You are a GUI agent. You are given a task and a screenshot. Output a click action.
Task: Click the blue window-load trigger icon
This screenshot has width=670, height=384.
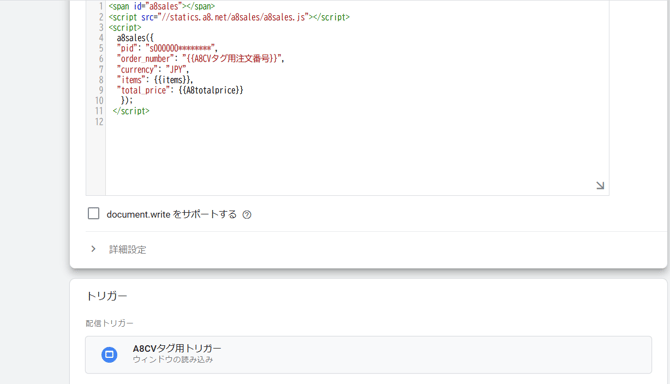click(109, 355)
